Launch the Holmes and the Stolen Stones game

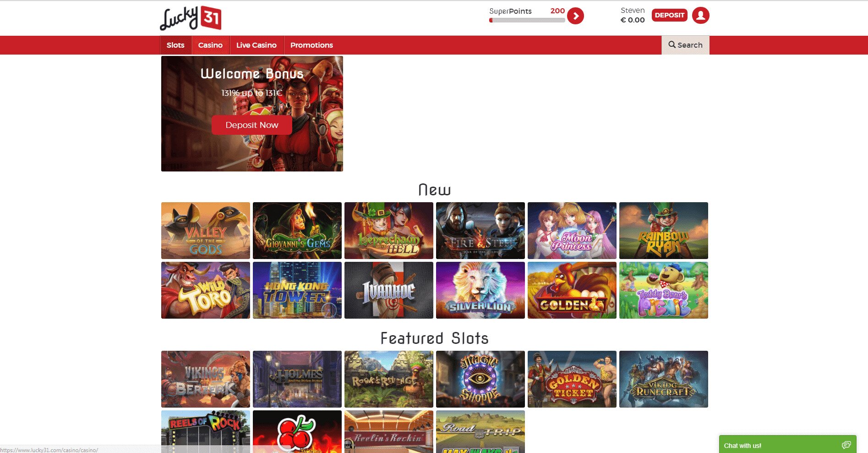click(297, 379)
